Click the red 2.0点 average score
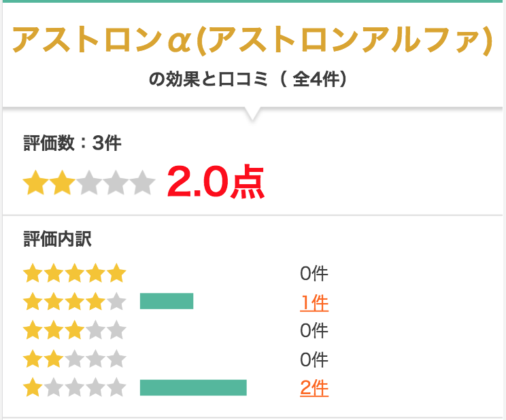Image resolution: width=506 pixels, height=420 pixels. (x=216, y=181)
